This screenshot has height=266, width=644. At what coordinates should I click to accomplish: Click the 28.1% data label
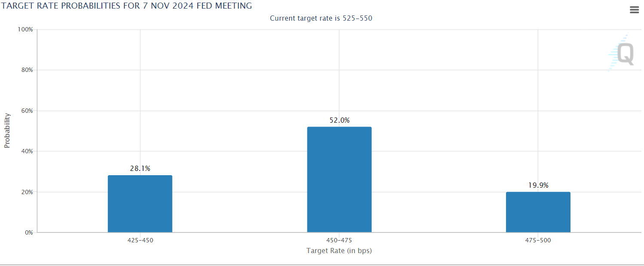140,169
